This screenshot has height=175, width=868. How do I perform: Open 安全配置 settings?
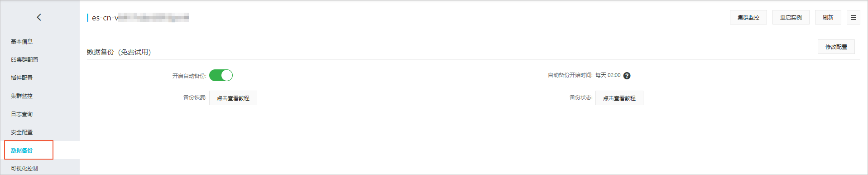pyautogui.click(x=22, y=132)
